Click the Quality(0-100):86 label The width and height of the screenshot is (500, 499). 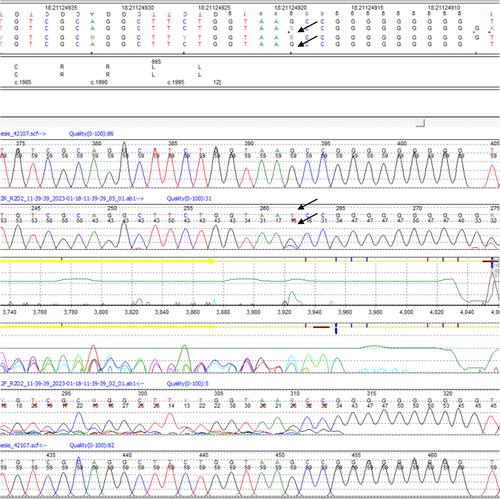click(91, 134)
